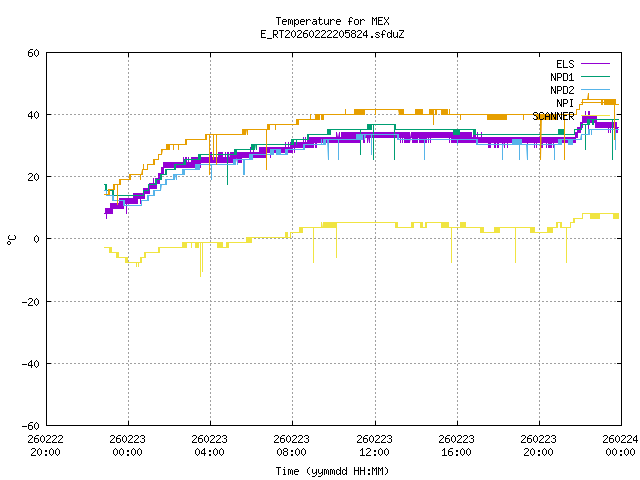This screenshot has width=640, height=480.
Task: Select the NPI legend label
Action: [564, 103]
